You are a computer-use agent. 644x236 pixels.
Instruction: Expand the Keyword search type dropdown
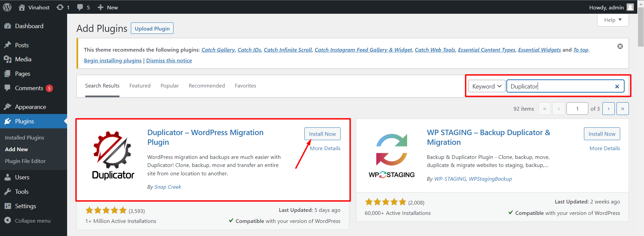[x=487, y=86]
